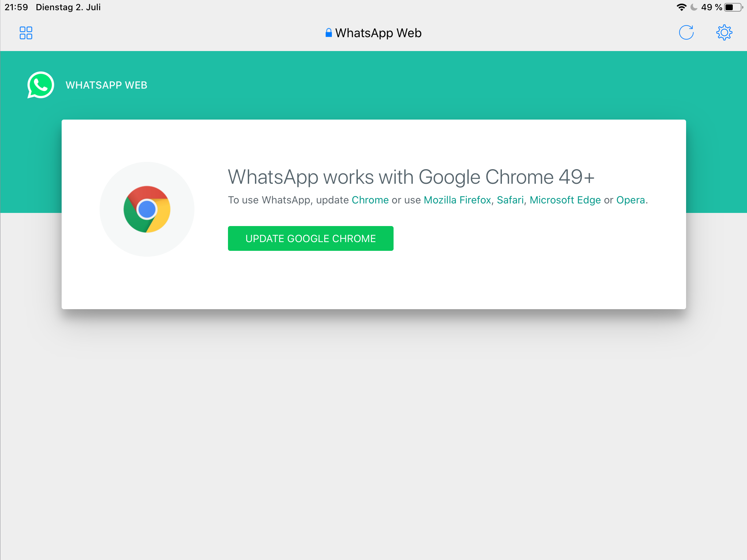Tap the Wi-Fi status icon
The width and height of the screenshot is (747, 560).
[x=681, y=7]
